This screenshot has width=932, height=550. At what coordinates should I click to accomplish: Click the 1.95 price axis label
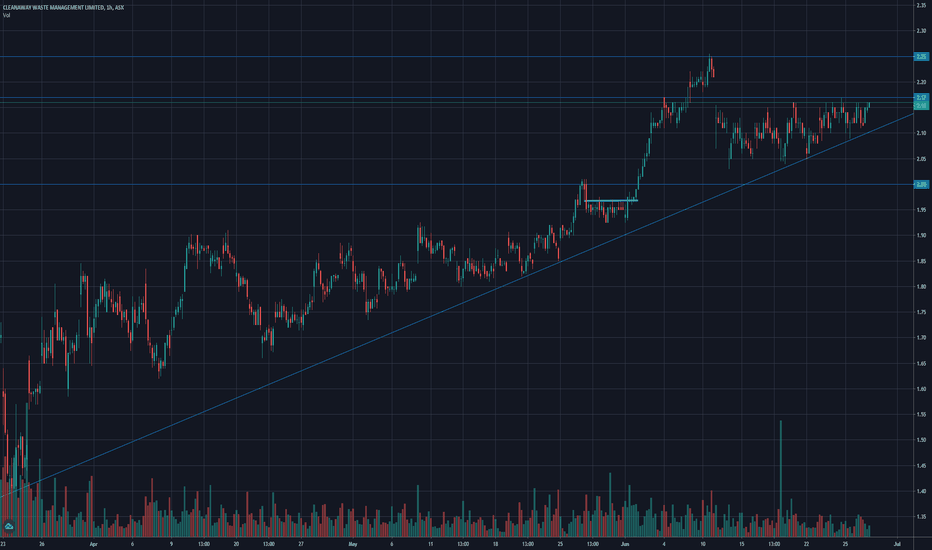921,210
